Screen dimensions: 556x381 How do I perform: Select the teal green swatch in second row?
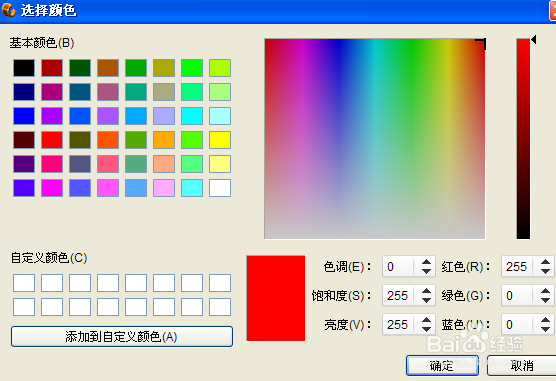click(x=136, y=92)
